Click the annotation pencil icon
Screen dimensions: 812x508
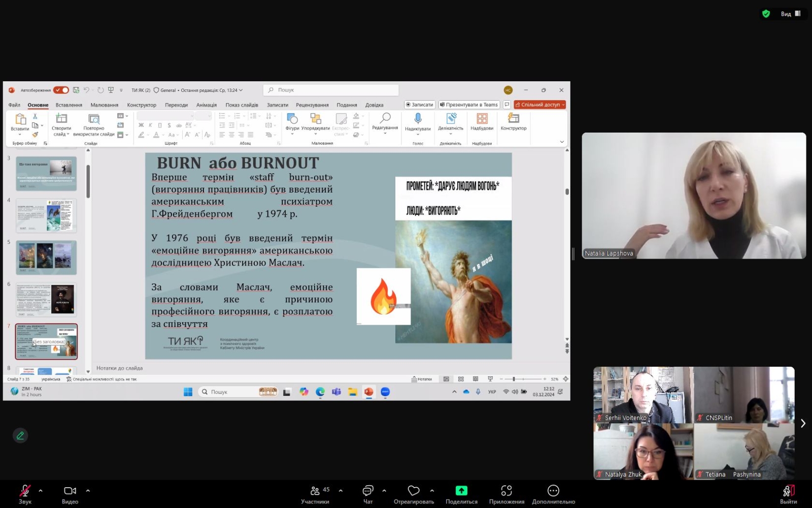(x=20, y=435)
